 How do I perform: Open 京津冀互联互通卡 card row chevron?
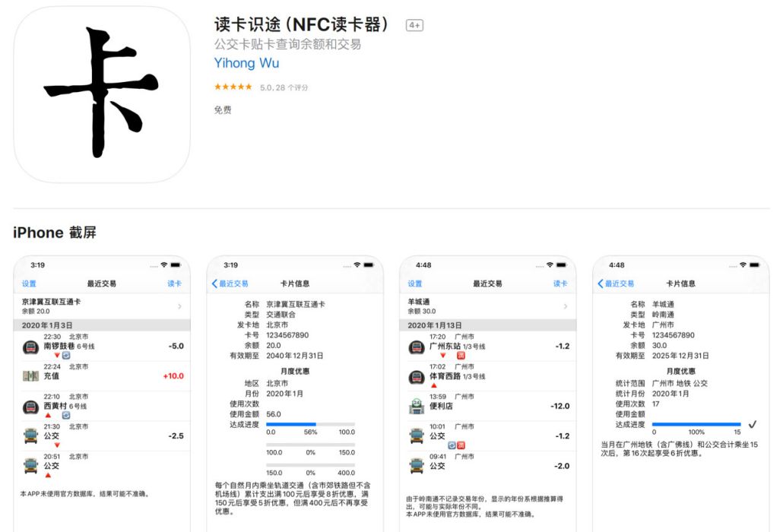(x=179, y=306)
